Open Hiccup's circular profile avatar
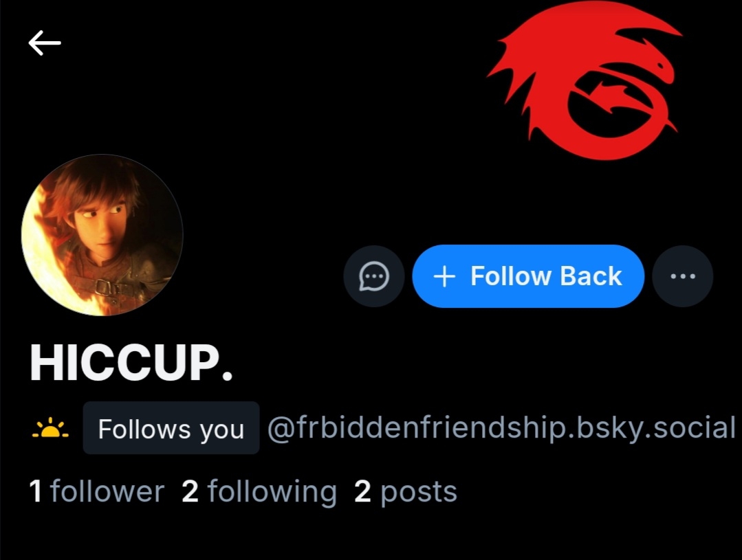Image resolution: width=742 pixels, height=560 pixels. coord(102,234)
